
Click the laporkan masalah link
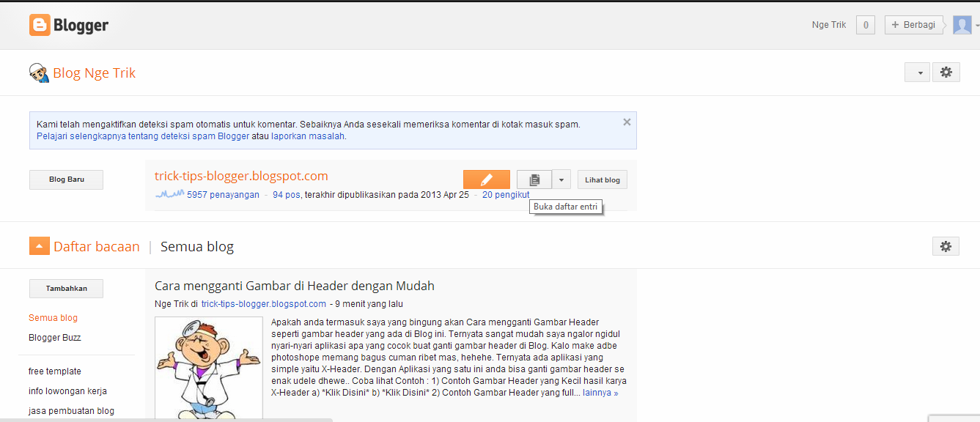308,136
